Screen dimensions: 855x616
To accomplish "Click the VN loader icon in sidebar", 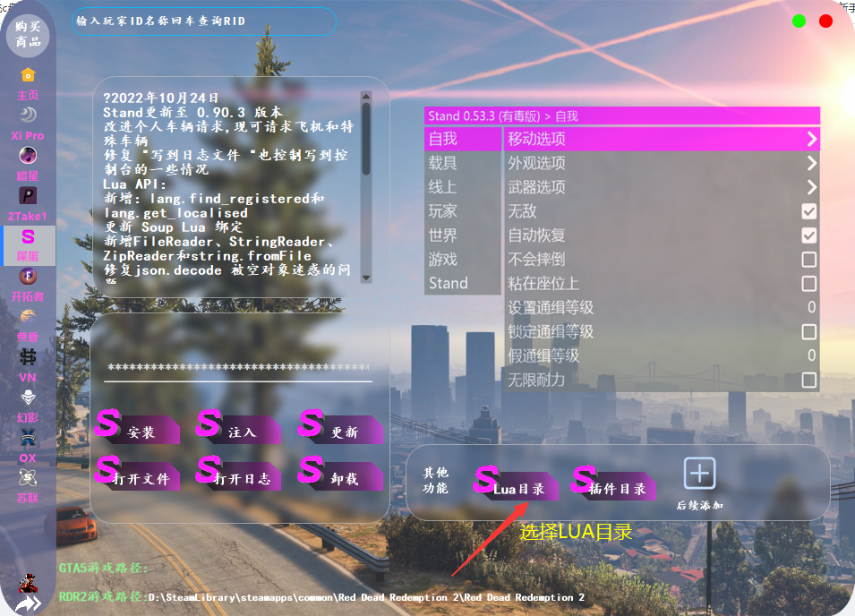I will click(x=28, y=365).
